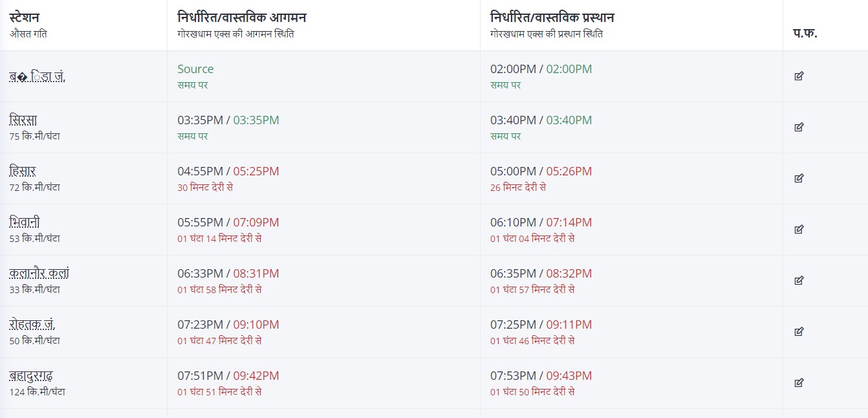Select arrival time 06:33PM / 08:31PM

pyautogui.click(x=228, y=274)
